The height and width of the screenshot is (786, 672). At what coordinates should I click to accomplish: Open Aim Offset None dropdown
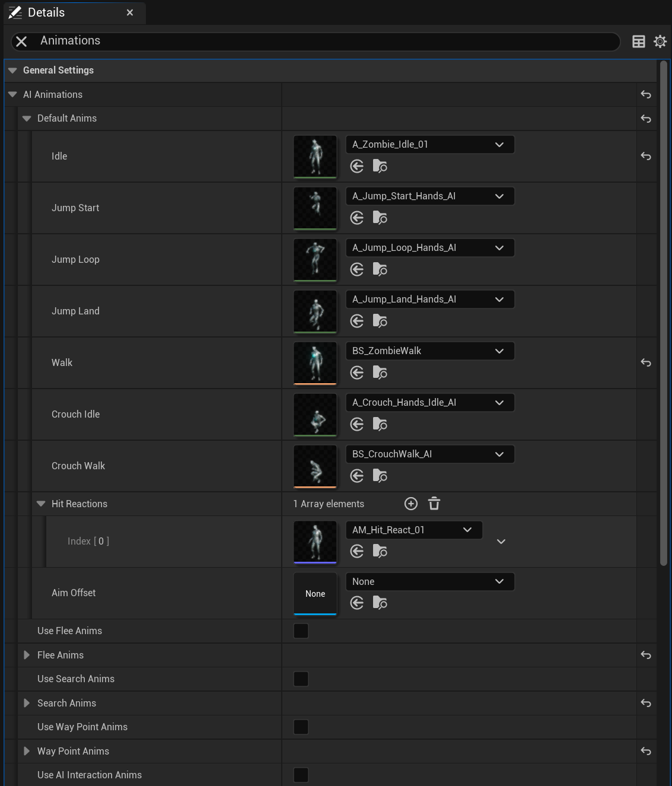[430, 582]
